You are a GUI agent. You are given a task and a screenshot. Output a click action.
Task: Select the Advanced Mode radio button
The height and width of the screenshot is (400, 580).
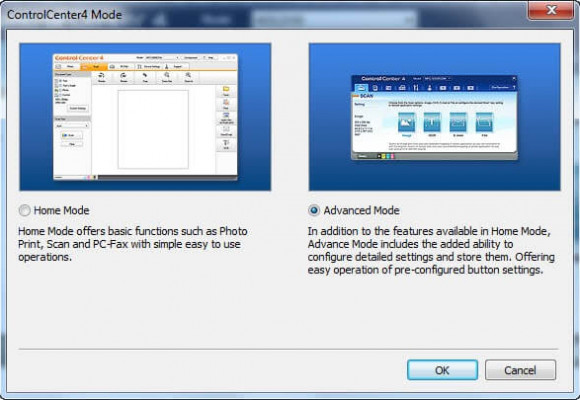point(314,211)
